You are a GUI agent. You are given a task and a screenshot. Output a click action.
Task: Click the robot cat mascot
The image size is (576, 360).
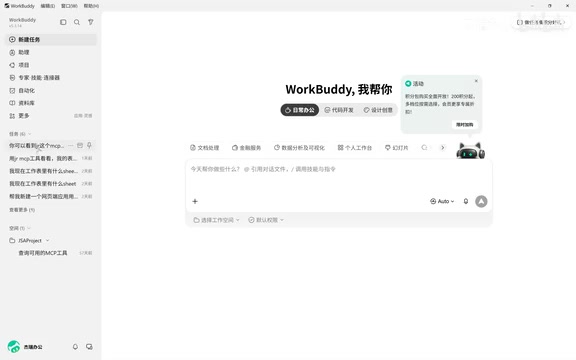[471, 151]
